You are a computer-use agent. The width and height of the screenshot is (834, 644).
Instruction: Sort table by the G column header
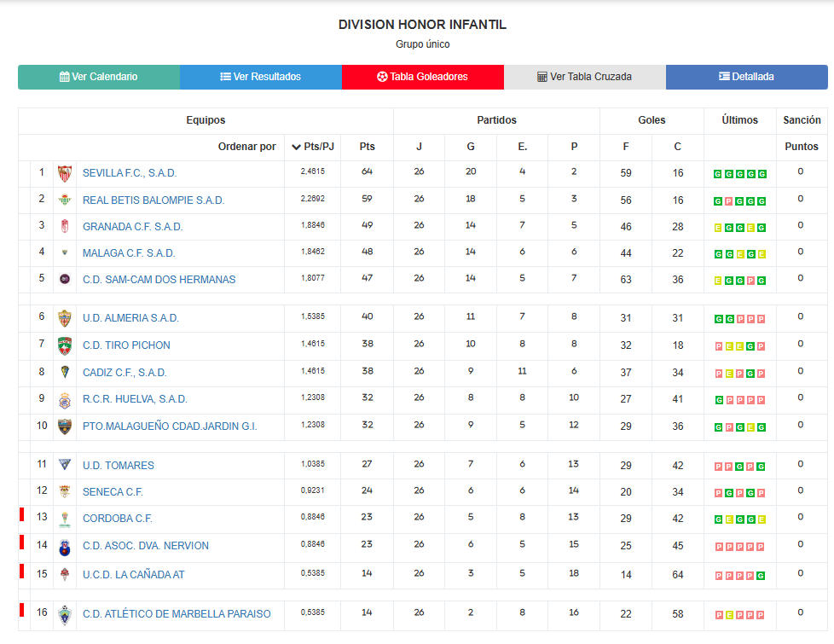(x=471, y=147)
